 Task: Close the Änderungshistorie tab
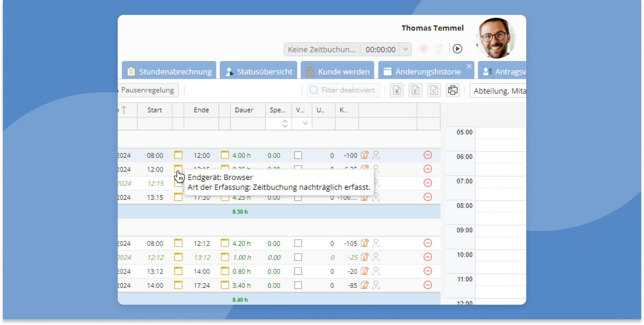(469, 66)
